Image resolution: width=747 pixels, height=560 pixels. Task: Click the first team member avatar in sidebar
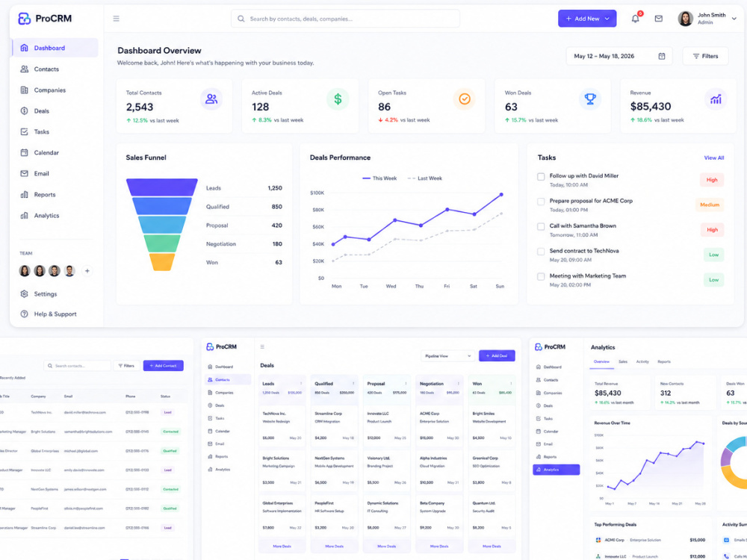[25, 271]
